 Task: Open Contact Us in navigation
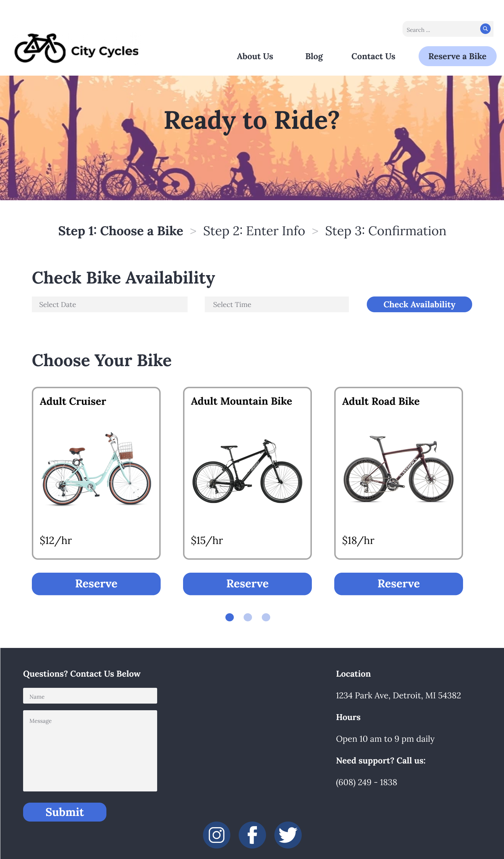pos(373,56)
